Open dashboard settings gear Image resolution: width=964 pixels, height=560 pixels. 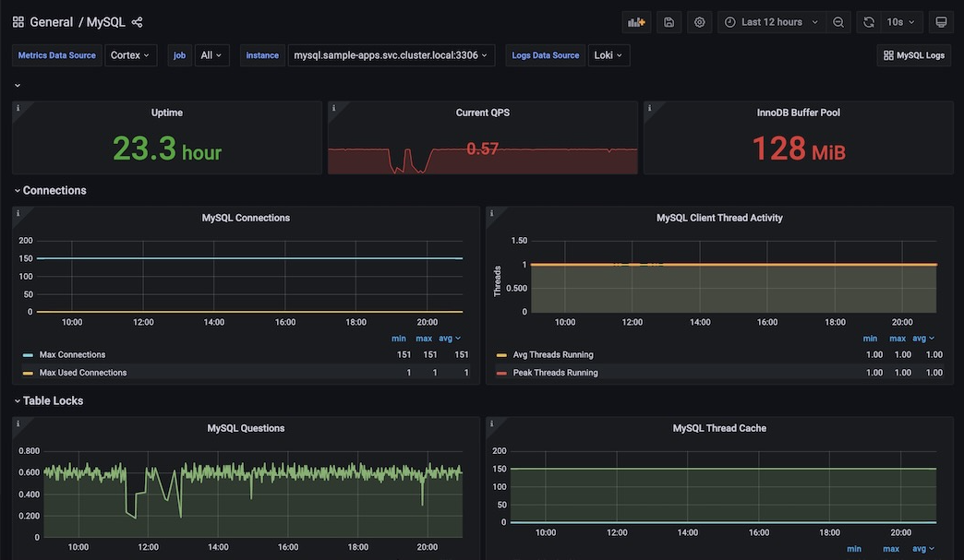pos(699,21)
